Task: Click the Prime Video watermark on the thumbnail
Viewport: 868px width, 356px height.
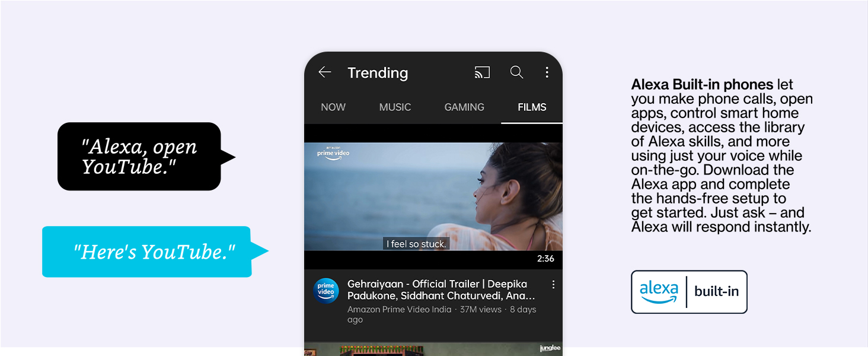Action: pos(333,152)
